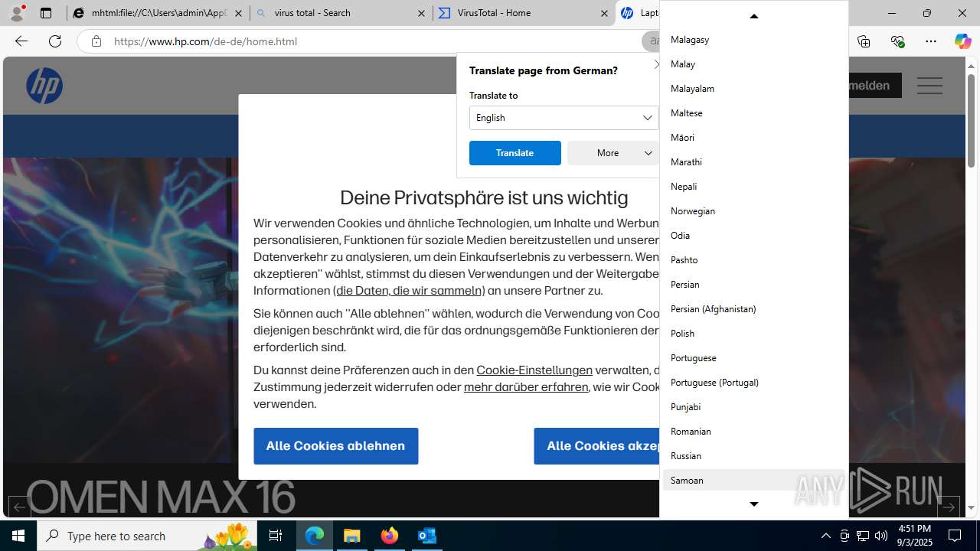
Task: Open the Copilot icon
Action: pyautogui.click(x=962, y=41)
